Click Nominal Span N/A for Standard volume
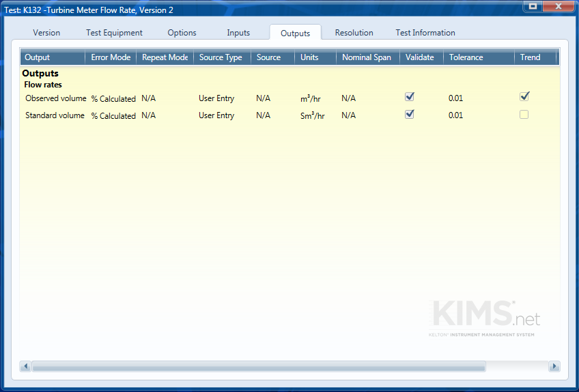The width and height of the screenshot is (579, 392). point(349,115)
